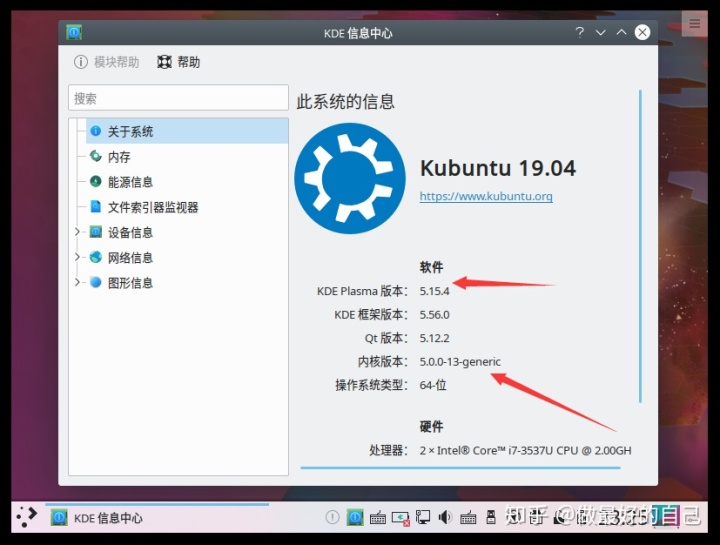The image size is (720, 545).
Task: Click the KDE 信息中心 taskbar entry
Action: [x=157, y=517]
